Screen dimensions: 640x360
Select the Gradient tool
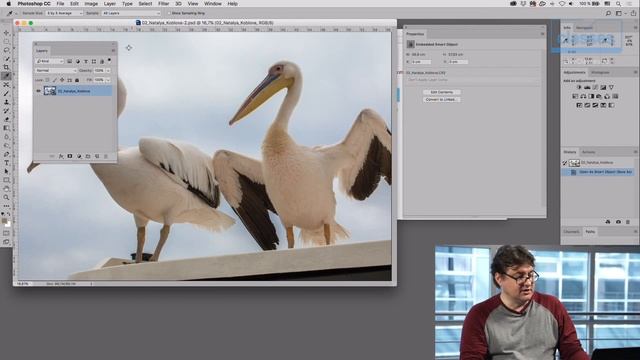tap(6, 128)
